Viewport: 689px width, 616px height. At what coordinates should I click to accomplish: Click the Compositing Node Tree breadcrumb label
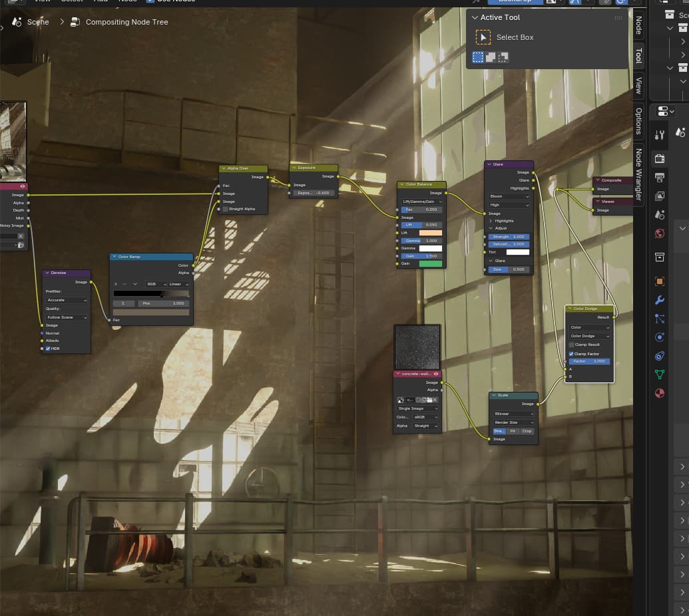click(126, 22)
